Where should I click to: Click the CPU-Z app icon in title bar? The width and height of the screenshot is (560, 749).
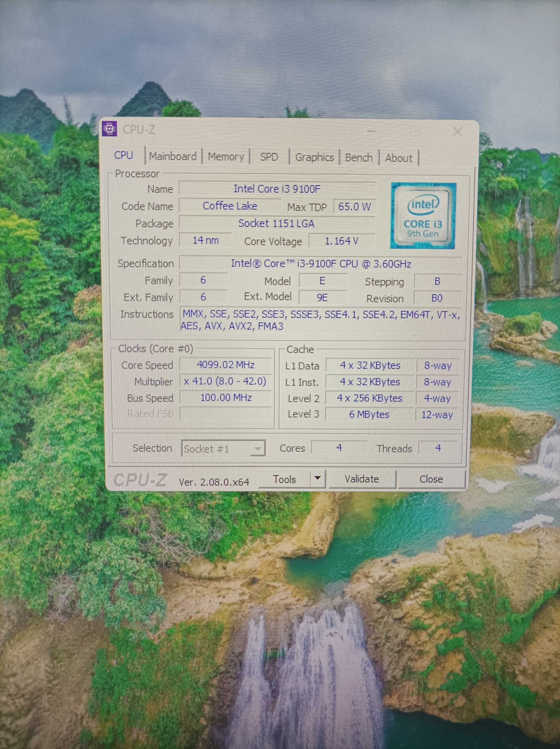point(109,129)
